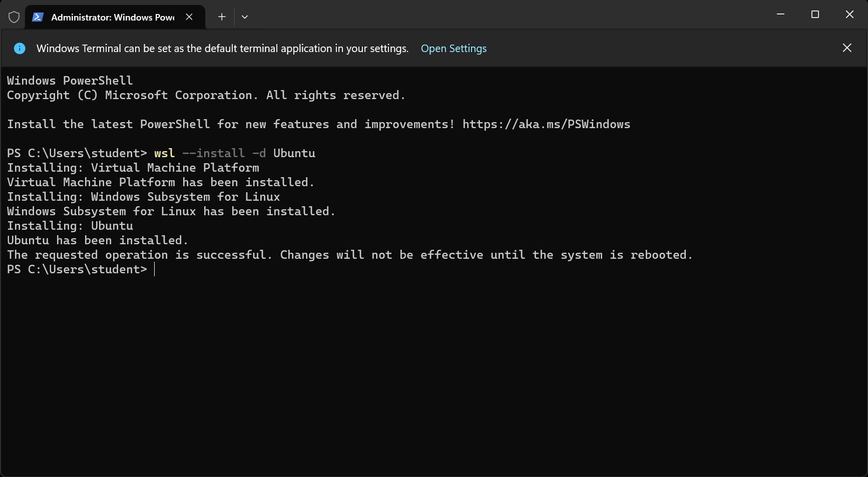The image size is (868, 477).
Task: Open a new terminal tab with the plus icon
Action: pyautogui.click(x=221, y=17)
